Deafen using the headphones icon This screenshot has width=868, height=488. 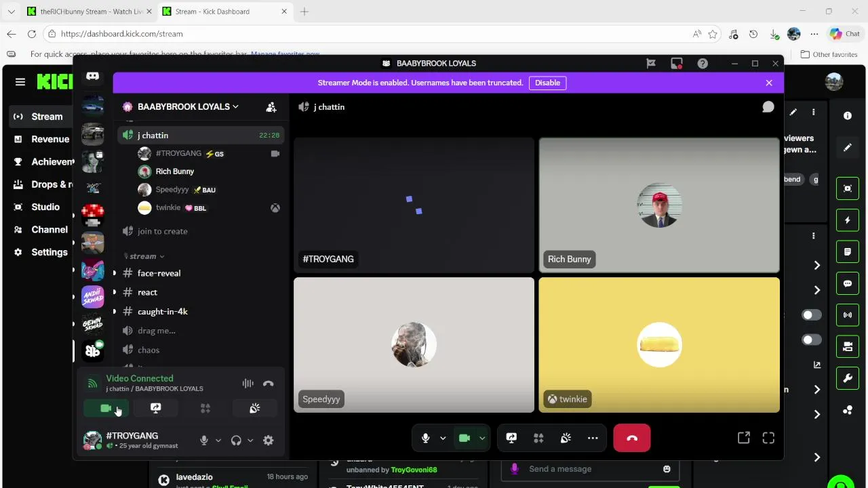click(x=236, y=441)
